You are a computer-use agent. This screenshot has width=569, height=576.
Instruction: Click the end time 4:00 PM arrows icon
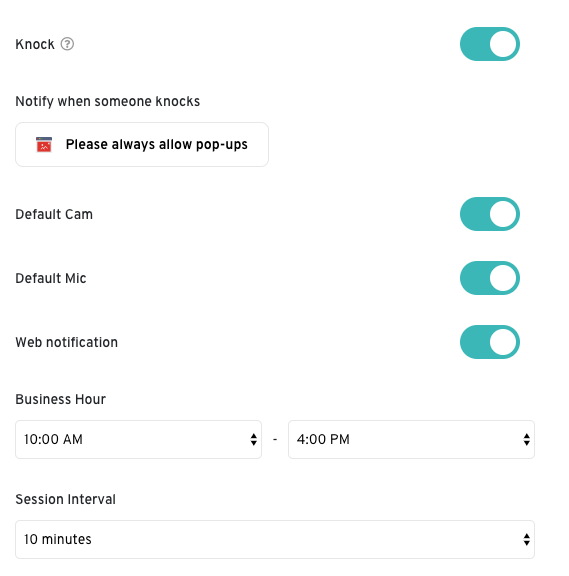pos(527,439)
